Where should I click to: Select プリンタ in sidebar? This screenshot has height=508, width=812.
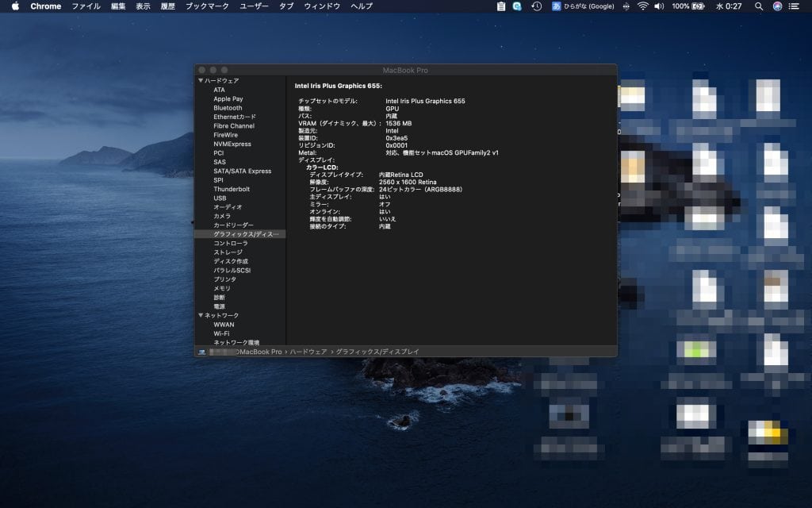coord(224,279)
